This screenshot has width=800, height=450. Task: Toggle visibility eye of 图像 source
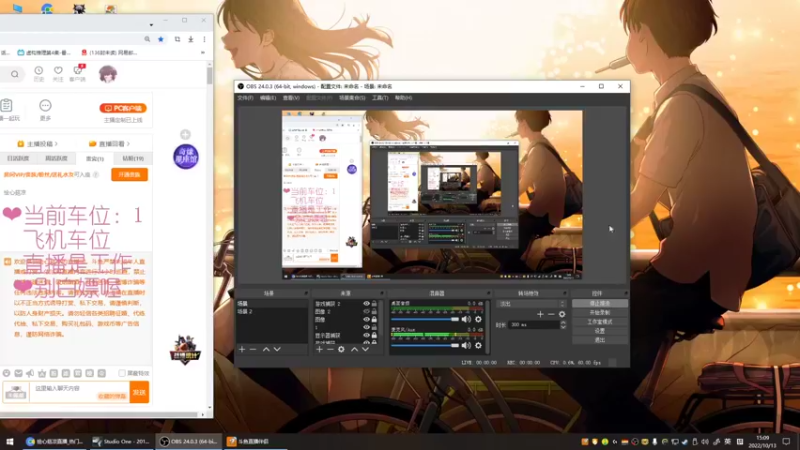click(x=366, y=319)
